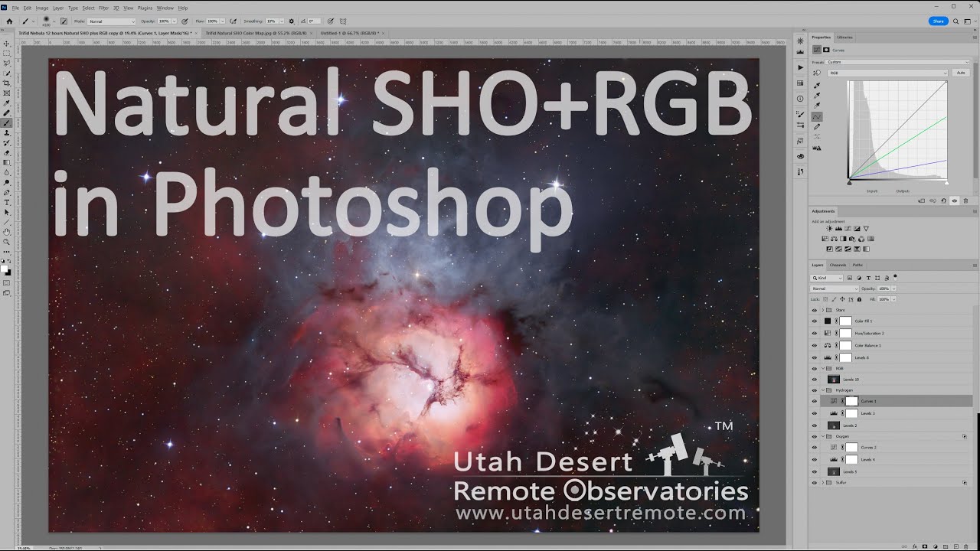Viewport: 980px width, 551px height.
Task: Open the Image menu
Action: (42, 8)
